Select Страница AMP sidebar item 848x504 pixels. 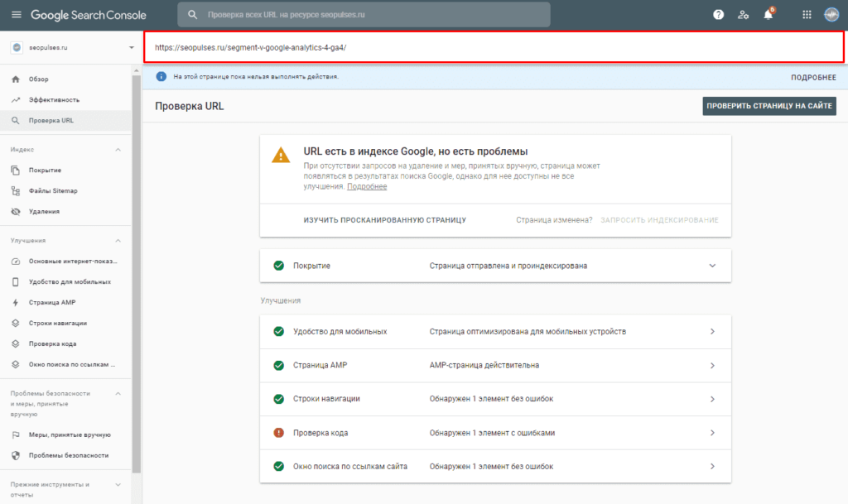coord(52,303)
